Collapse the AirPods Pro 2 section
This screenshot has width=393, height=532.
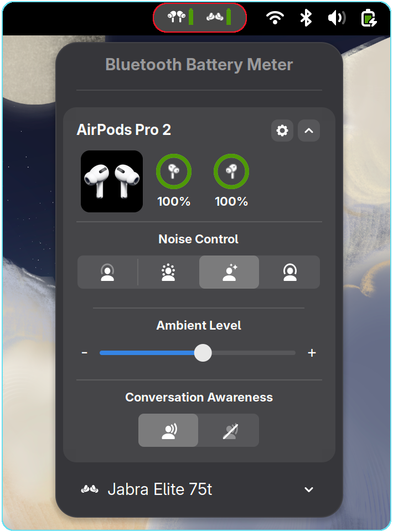(309, 131)
